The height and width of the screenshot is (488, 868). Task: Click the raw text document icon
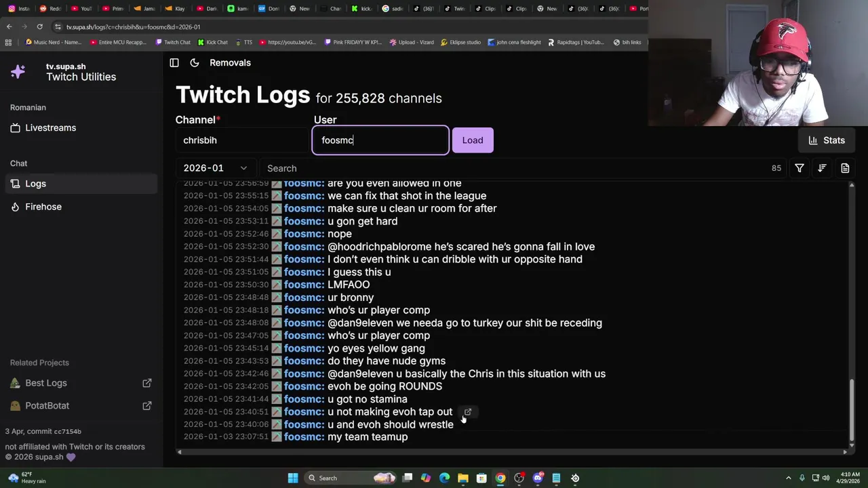pos(845,168)
